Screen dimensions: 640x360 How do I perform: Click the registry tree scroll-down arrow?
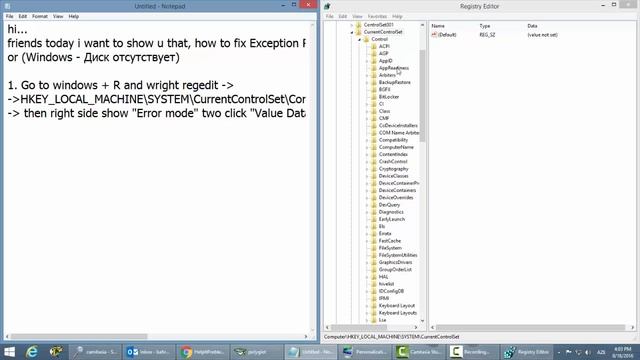(x=422, y=321)
